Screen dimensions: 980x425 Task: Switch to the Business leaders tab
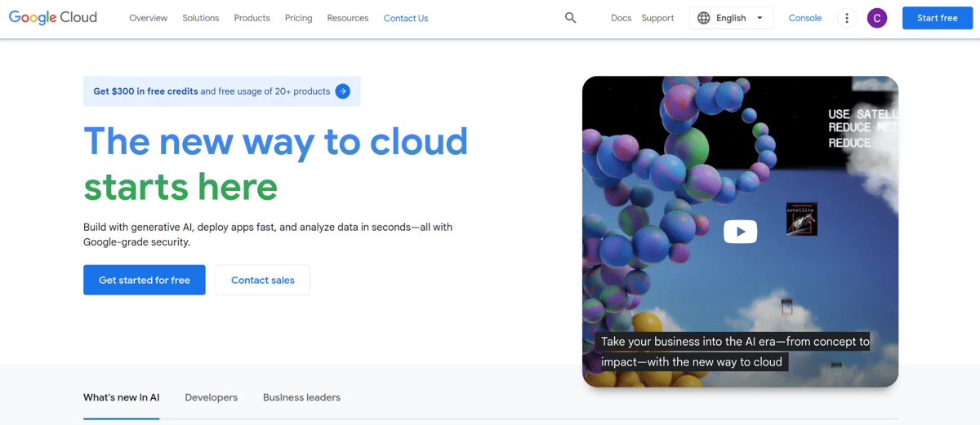[301, 398]
